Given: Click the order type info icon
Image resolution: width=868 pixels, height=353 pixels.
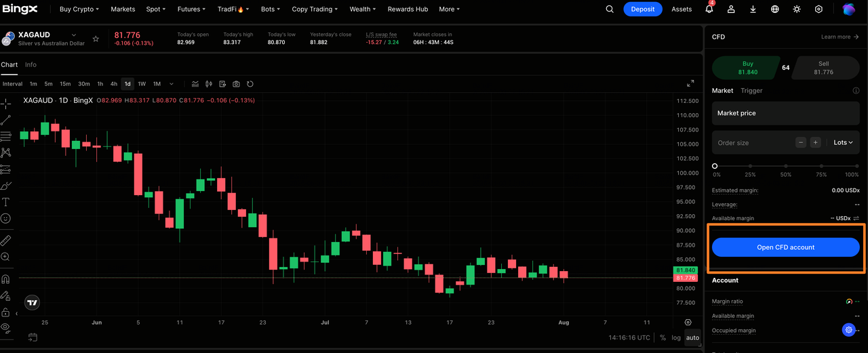Looking at the screenshot, I should pyautogui.click(x=856, y=91).
